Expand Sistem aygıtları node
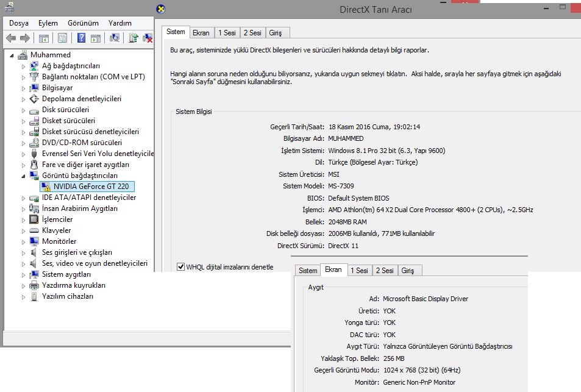The width and height of the screenshot is (581, 392). click(x=23, y=275)
